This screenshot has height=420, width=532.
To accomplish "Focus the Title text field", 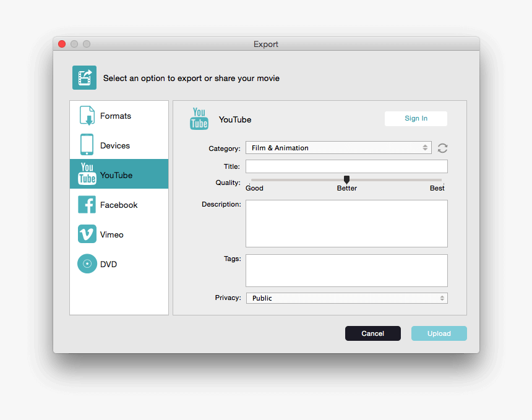I will pyautogui.click(x=346, y=166).
